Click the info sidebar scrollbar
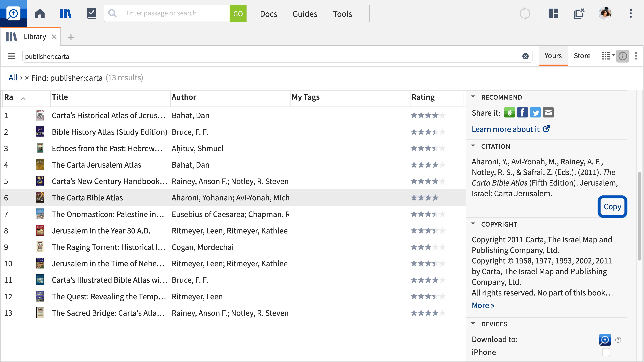 click(x=639, y=216)
